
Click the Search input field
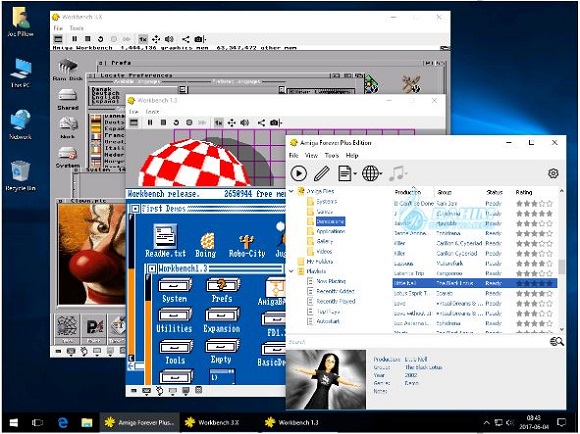coord(417,342)
